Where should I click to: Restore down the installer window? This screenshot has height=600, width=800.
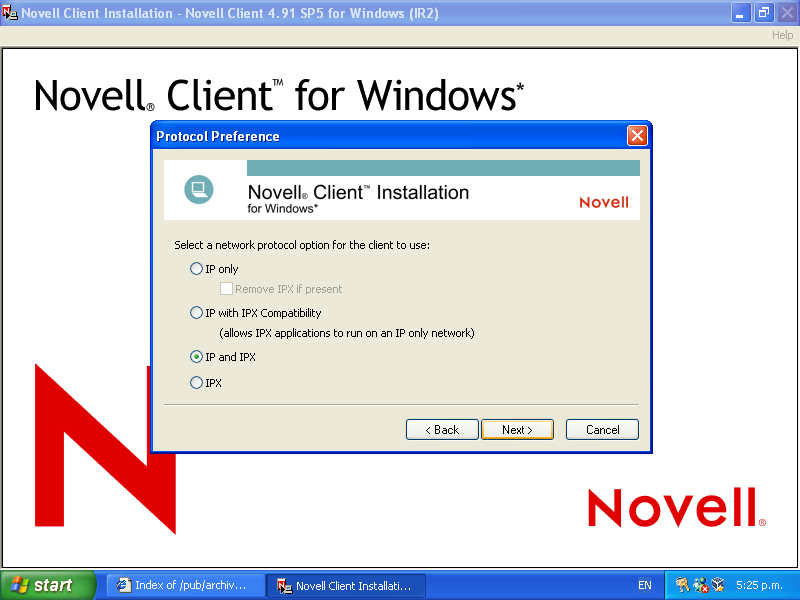[x=764, y=13]
